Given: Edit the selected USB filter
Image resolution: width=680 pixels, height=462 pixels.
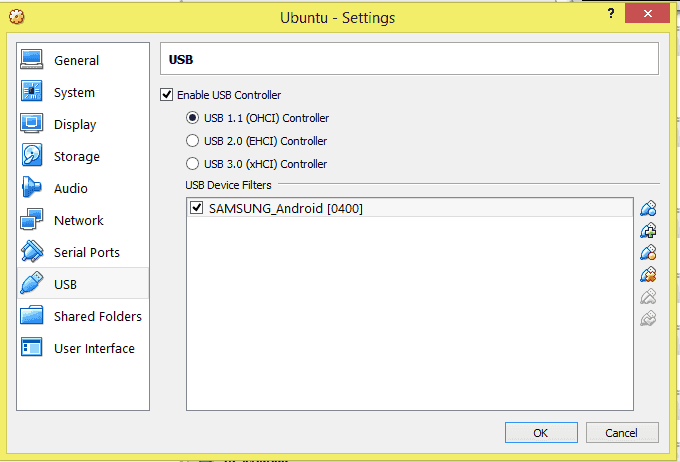Looking at the screenshot, I should pyautogui.click(x=648, y=252).
